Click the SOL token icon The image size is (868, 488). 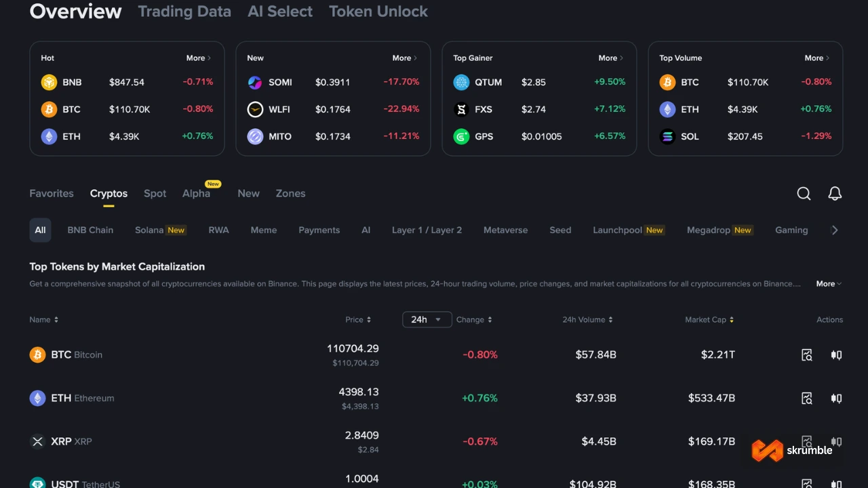click(667, 136)
